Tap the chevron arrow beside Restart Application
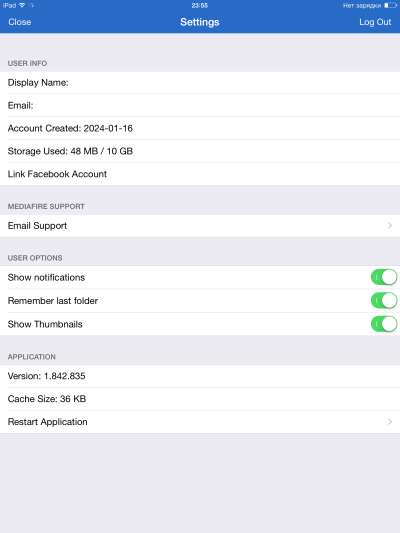This screenshot has width=400, height=533. [x=390, y=422]
